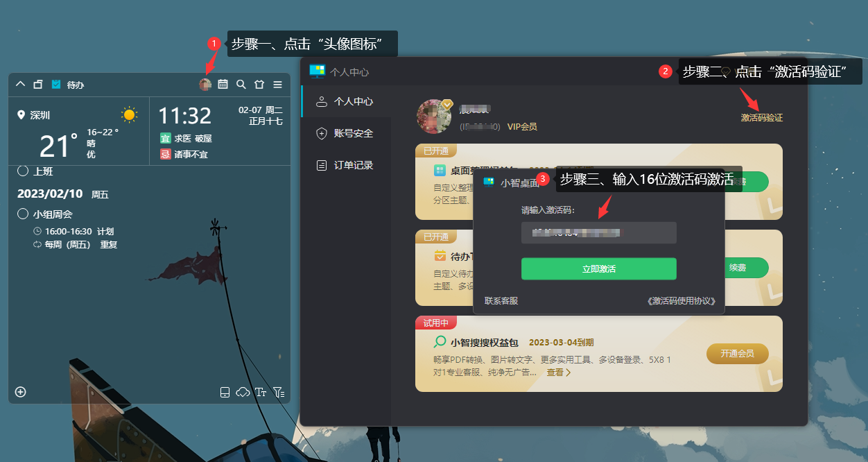The image size is (868, 462).
Task: Click the sunny weather icon
Action: point(129,115)
